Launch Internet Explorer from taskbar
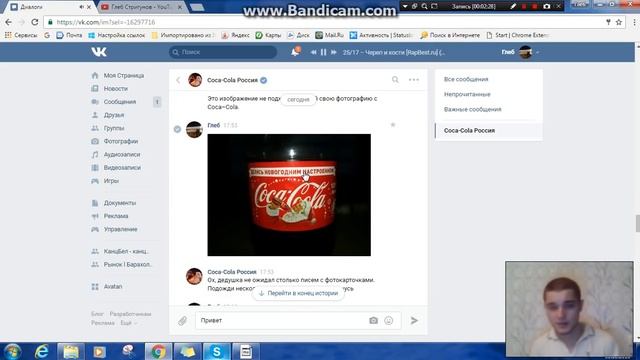 42,351
